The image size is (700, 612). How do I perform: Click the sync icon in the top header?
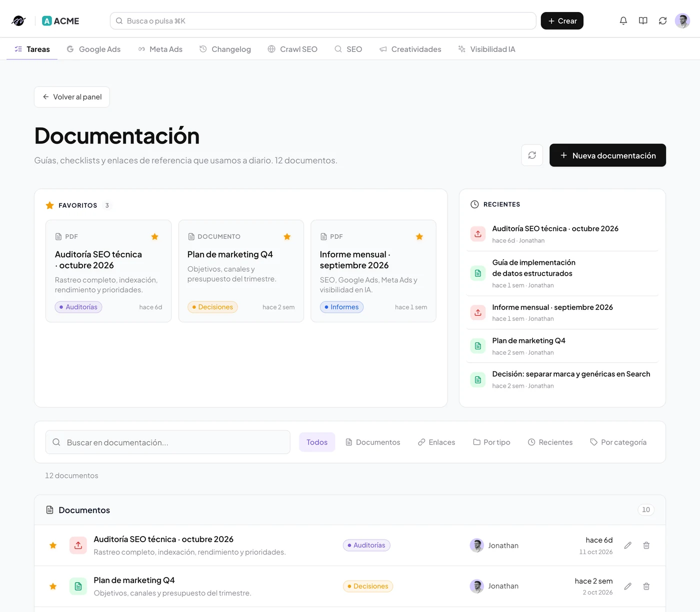pyautogui.click(x=662, y=21)
